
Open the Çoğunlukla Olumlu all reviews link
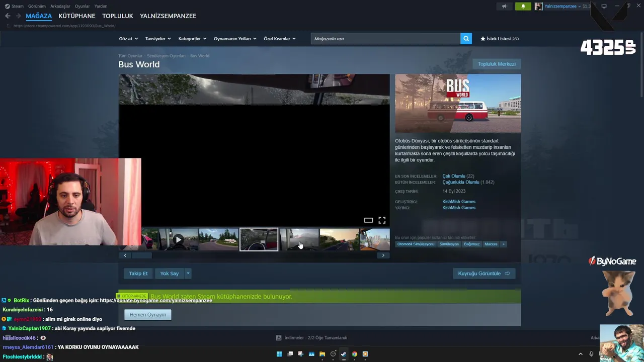461,183
